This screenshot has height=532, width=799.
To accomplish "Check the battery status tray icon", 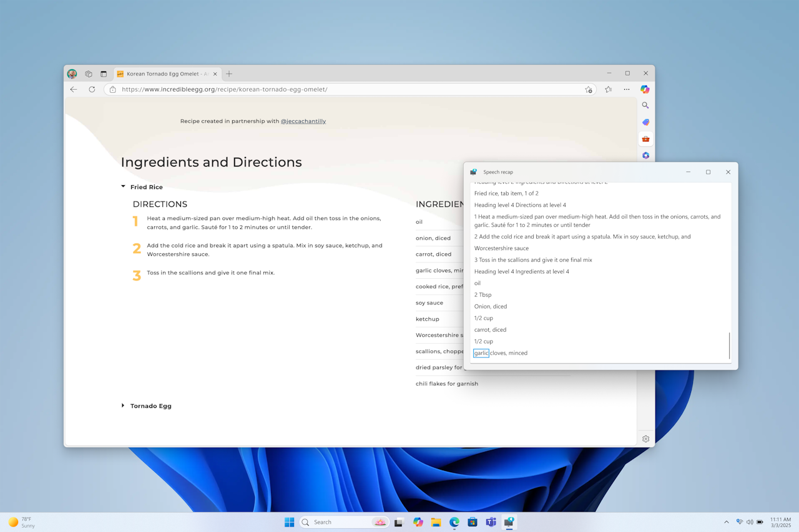I will [x=760, y=522].
